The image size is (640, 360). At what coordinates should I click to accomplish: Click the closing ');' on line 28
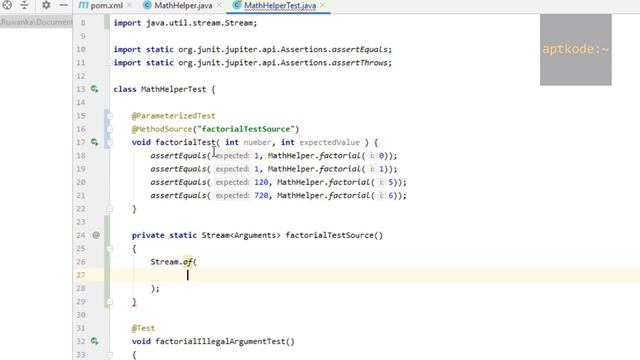[155, 288]
